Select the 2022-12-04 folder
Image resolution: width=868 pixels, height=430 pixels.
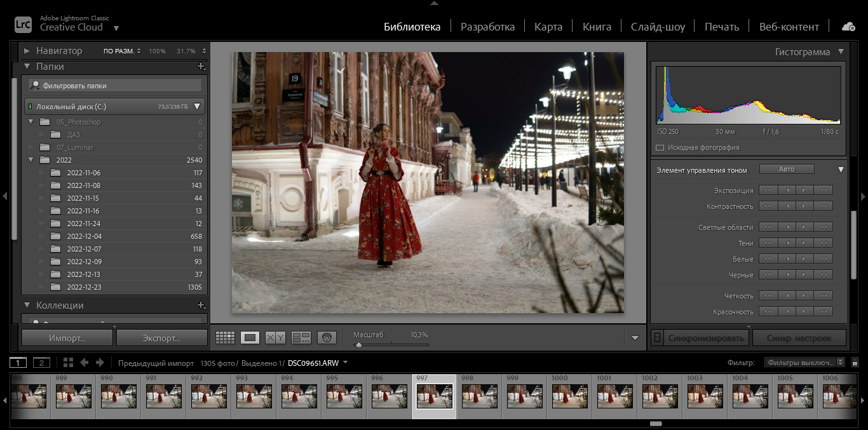coord(84,236)
